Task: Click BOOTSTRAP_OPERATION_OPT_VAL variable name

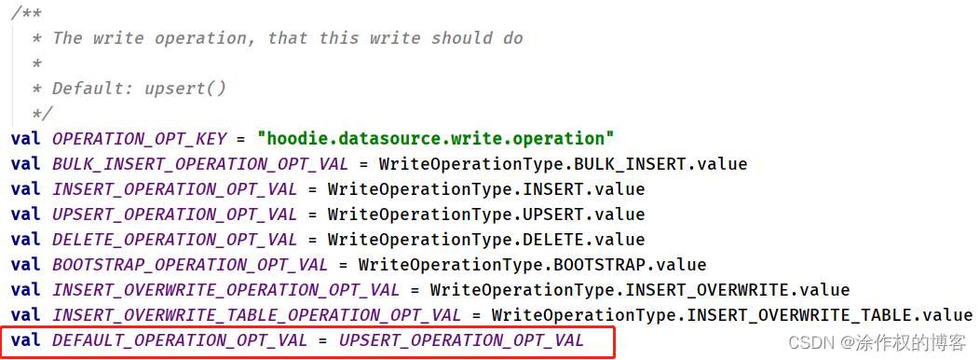Action: tap(190, 265)
